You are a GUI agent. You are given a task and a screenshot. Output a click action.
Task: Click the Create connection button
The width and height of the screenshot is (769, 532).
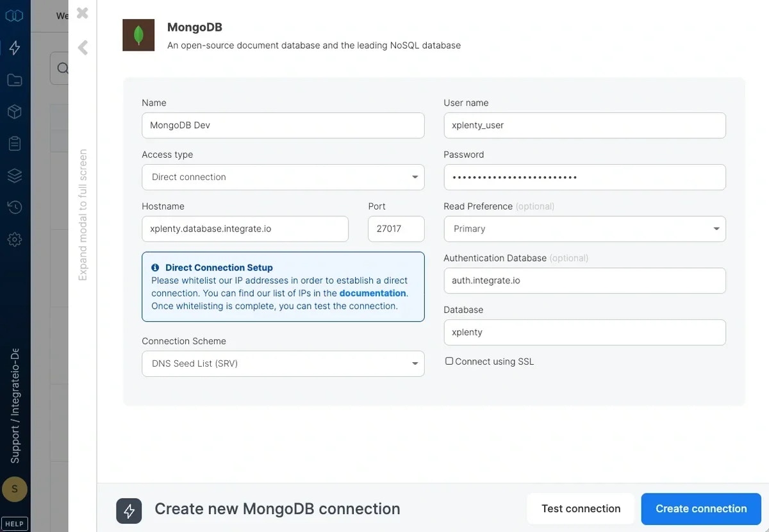click(x=700, y=508)
